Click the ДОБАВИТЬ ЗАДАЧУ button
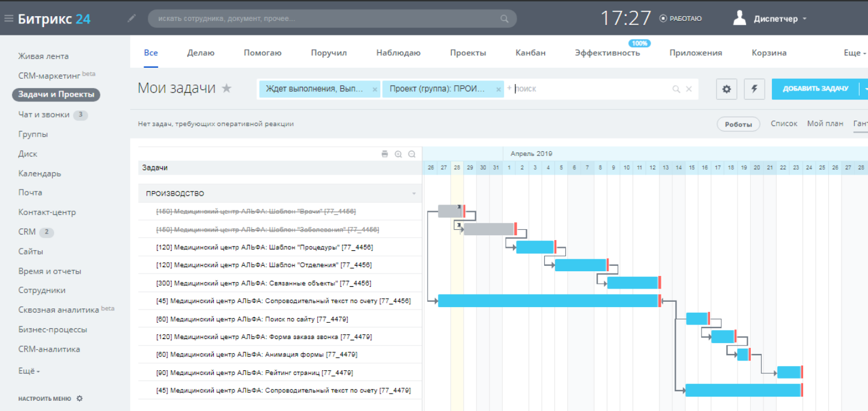 tap(815, 89)
